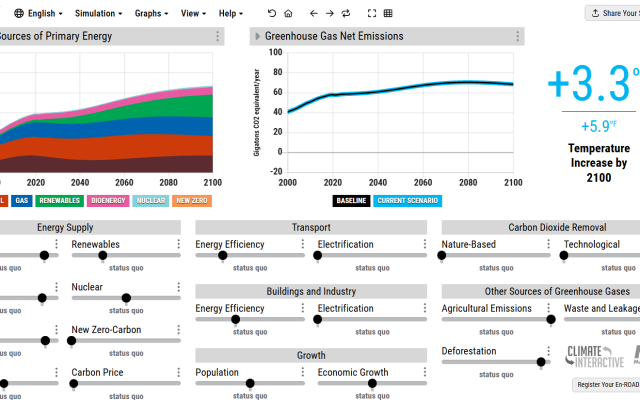Click the Technological removal label
The width and height of the screenshot is (640, 400).
[x=592, y=244]
